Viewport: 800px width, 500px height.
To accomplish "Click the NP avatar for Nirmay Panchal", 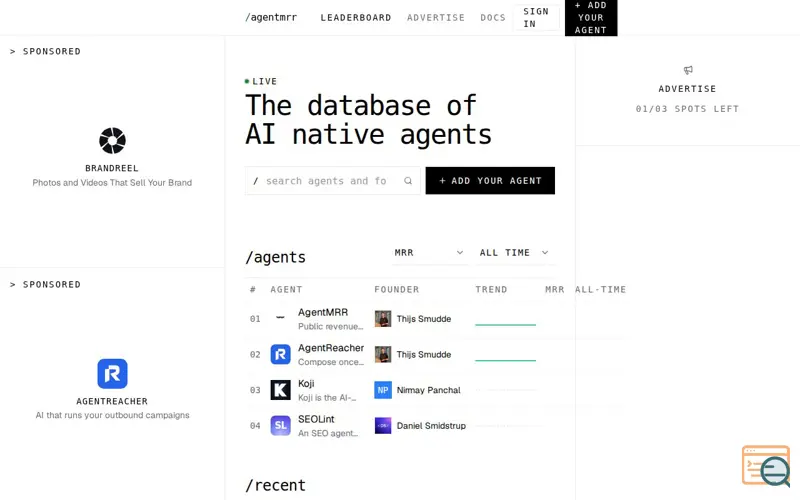I will coord(383,390).
